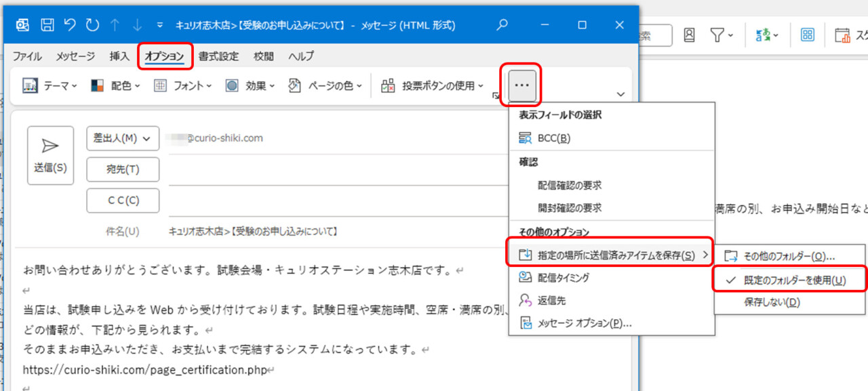The image size is (868, 391).
Task: Click body line starting 当店は、試験申し込みを
Action: click(x=265, y=310)
